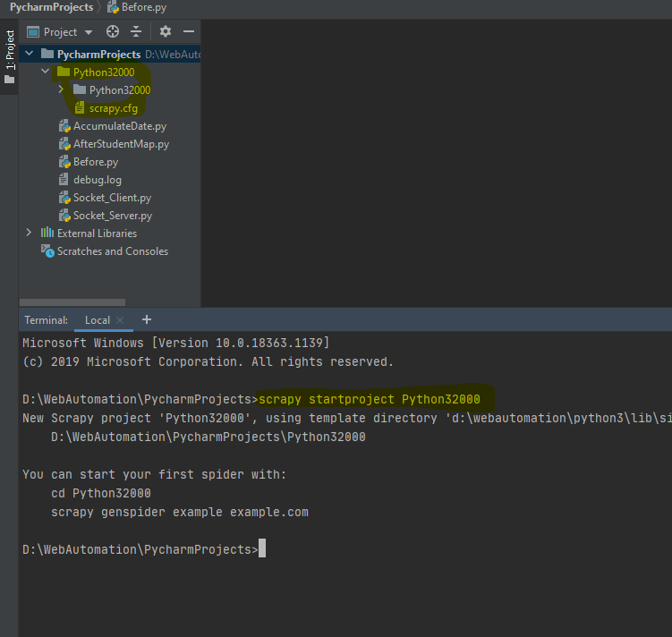Click the 'scrapy startproject Python32000' command text
The width and height of the screenshot is (672, 637).
pos(369,399)
